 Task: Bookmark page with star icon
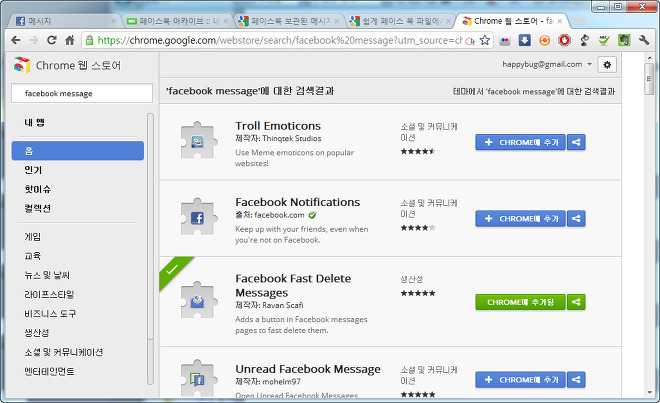pos(485,40)
